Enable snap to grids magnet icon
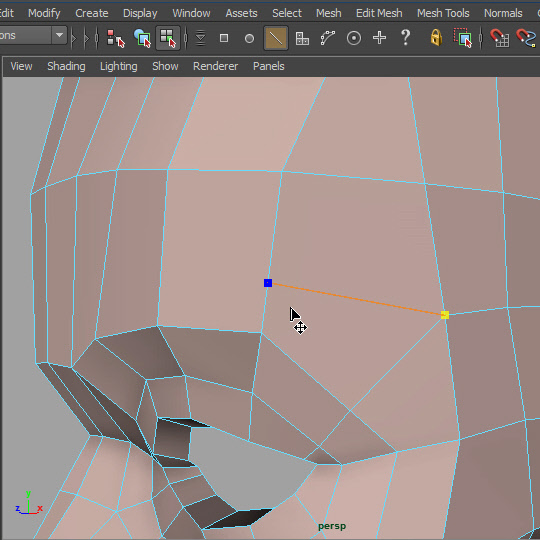The height and width of the screenshot is (540, 540). pyautogui.click(x=499, y=38)
